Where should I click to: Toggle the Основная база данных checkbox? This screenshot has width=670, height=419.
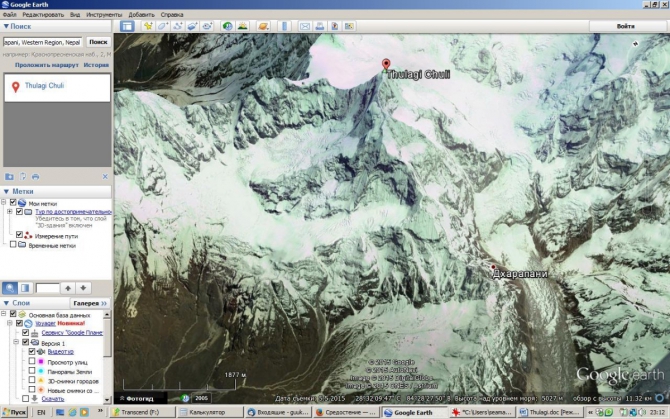point(14,314)
